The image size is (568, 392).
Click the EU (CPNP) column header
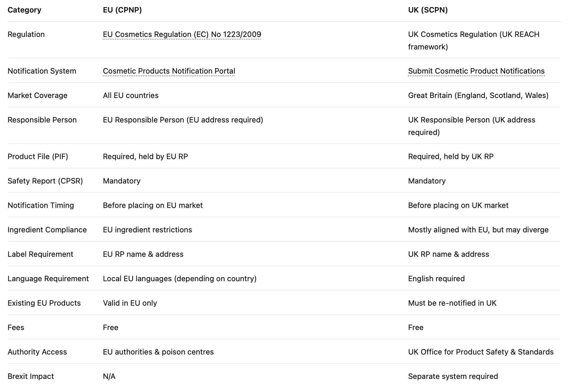pos(122,10)
